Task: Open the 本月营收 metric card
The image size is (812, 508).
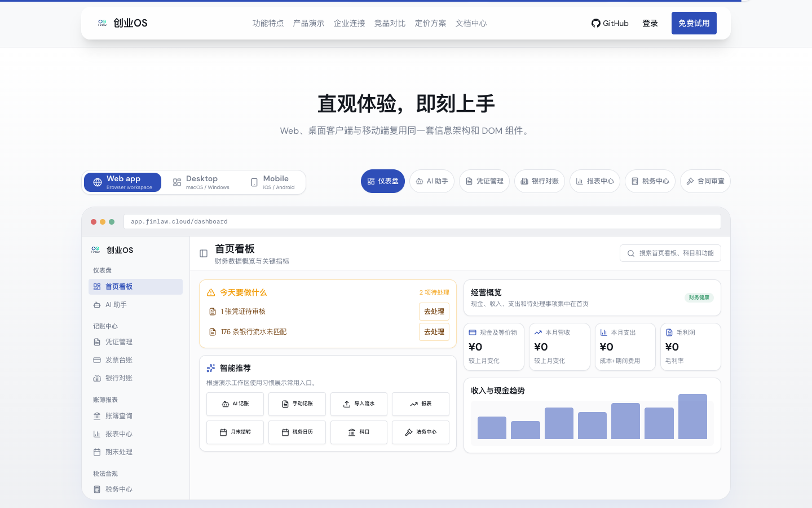Action: click(x=559, y=347)
